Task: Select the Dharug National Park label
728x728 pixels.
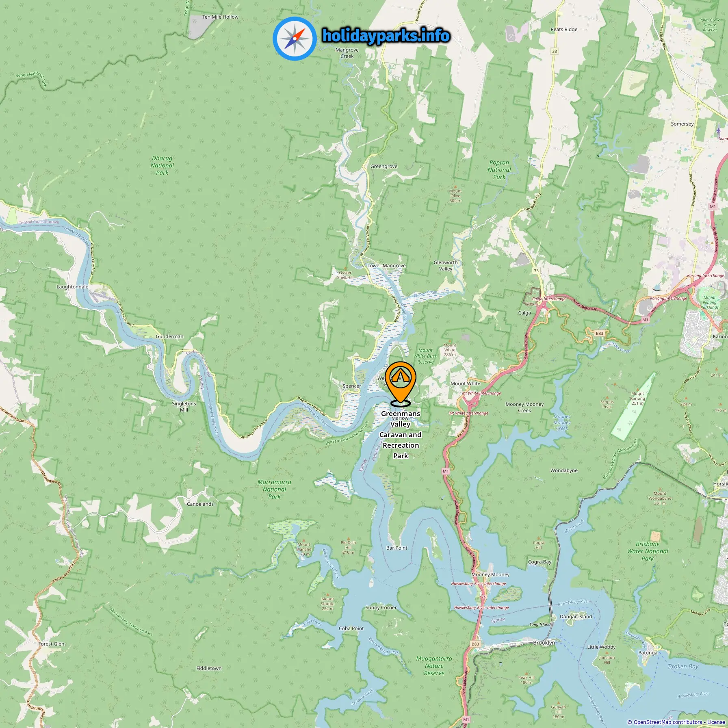Action: coord(162,165)
